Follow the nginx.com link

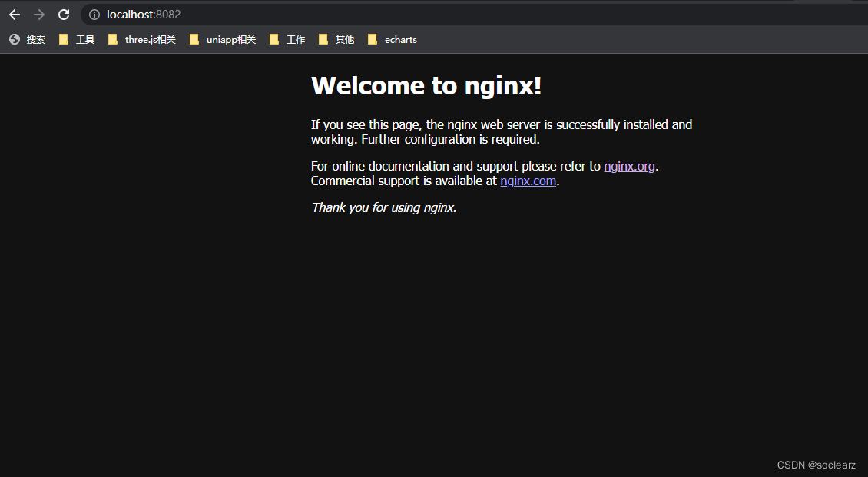[528, 181]
